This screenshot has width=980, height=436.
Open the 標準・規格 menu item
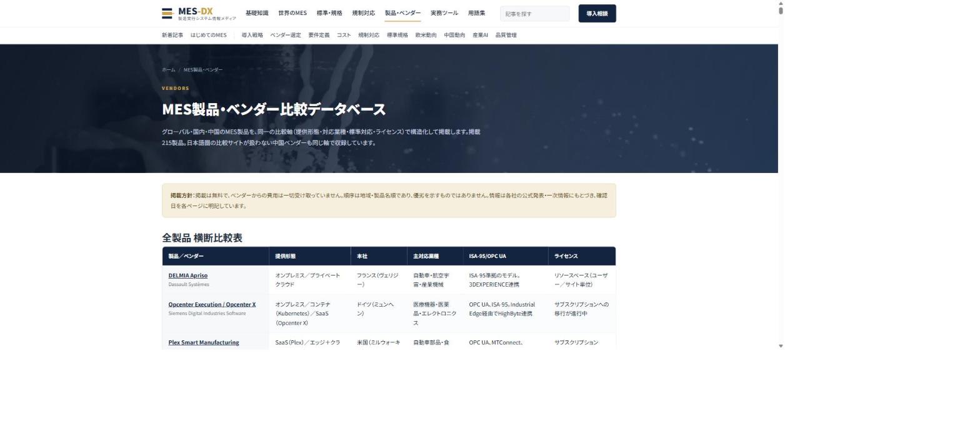click(329, 13)
